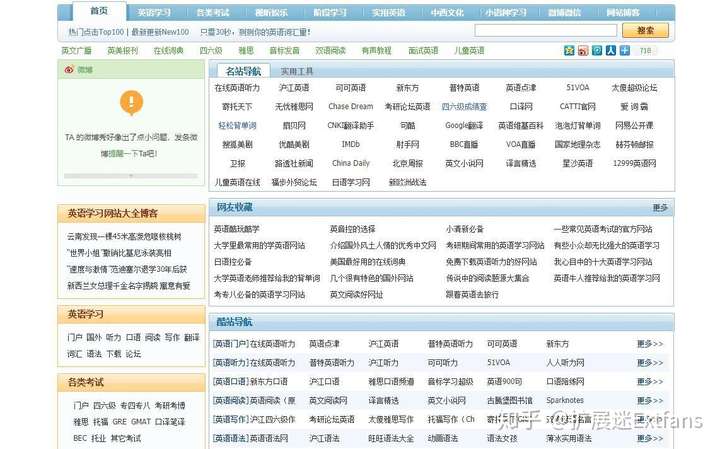
Task: Open Chase Dream site link
Action: click(351, 107)
